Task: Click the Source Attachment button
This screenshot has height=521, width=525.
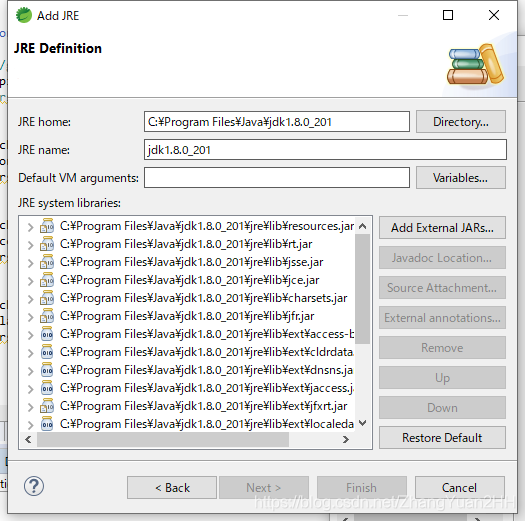Action: point(442,288)
